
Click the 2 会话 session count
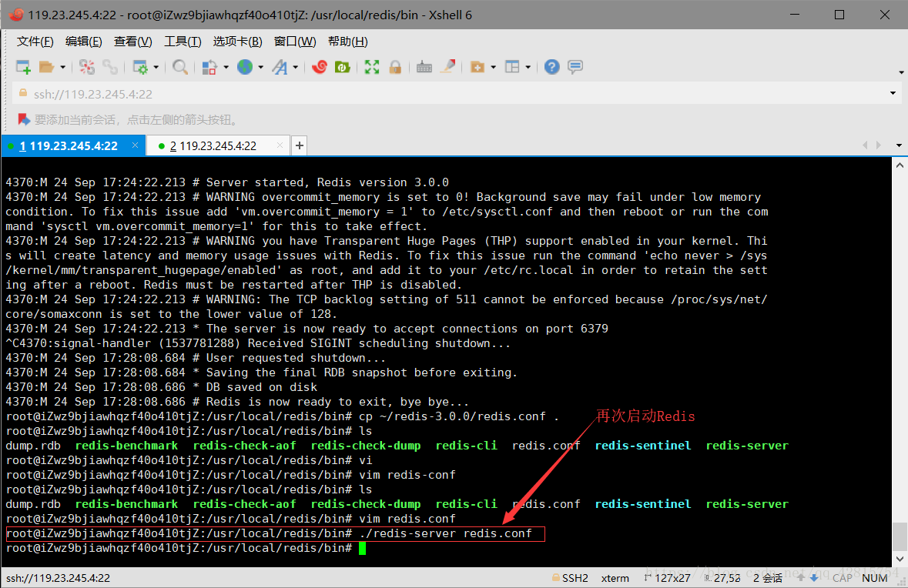pos(767,578)
